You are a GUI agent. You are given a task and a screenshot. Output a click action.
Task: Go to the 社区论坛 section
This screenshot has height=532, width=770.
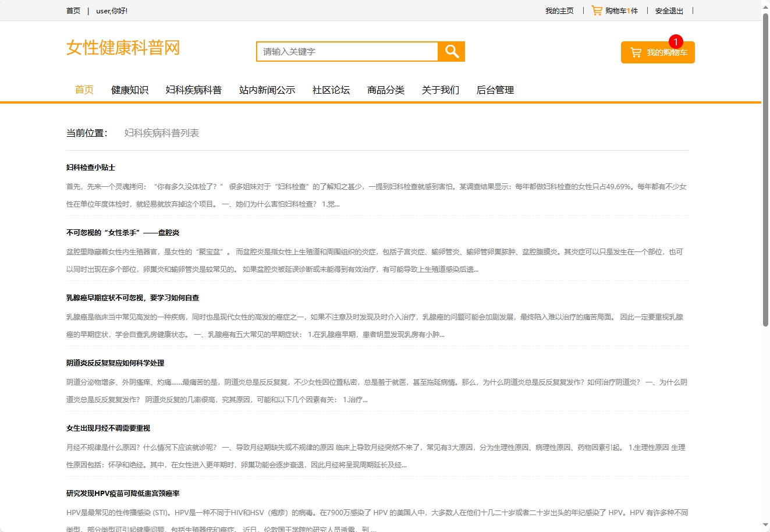coord(330,90)
